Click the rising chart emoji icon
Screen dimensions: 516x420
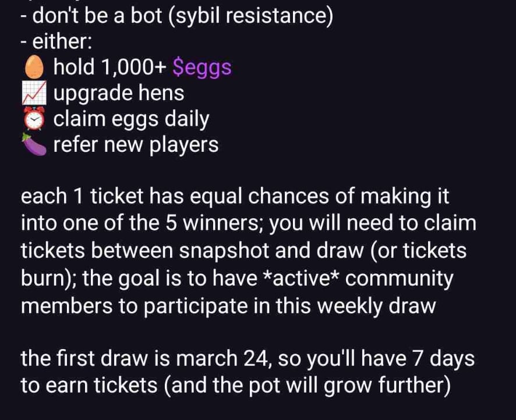tap(35, 93)
